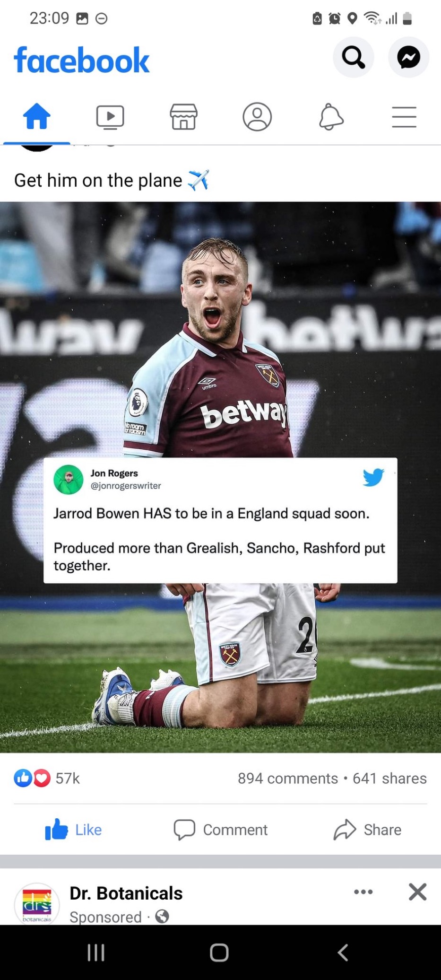The width and height of the screenshot is (441, 980).
Task: View the 57k reactions list
Action: [47, 778]
